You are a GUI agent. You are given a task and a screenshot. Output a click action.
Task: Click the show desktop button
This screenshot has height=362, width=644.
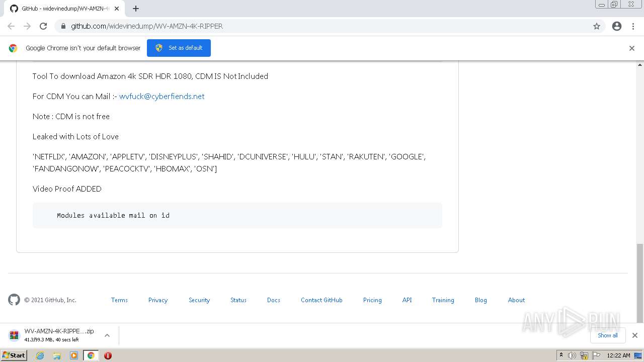[639, 355]
